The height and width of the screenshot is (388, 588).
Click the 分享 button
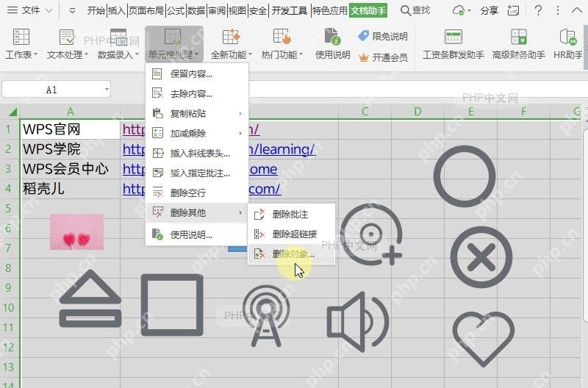click(490, 10)
